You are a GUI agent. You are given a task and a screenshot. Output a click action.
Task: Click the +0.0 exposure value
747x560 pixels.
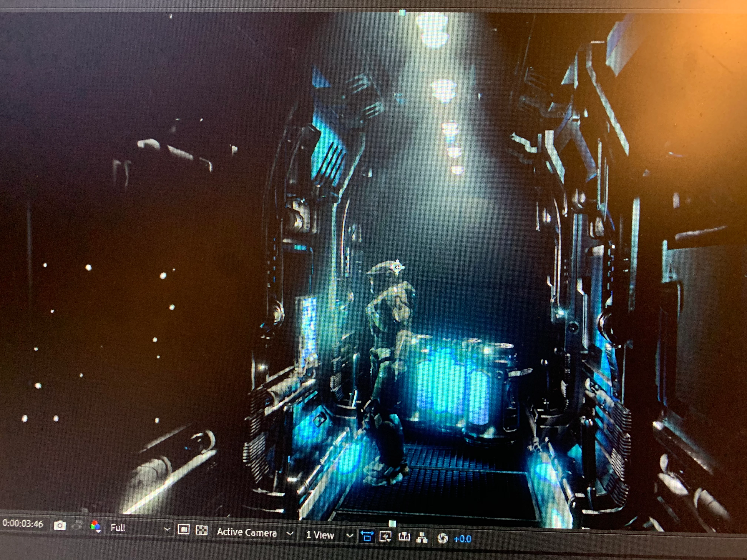pyautogui.click(x=462, y=539)
